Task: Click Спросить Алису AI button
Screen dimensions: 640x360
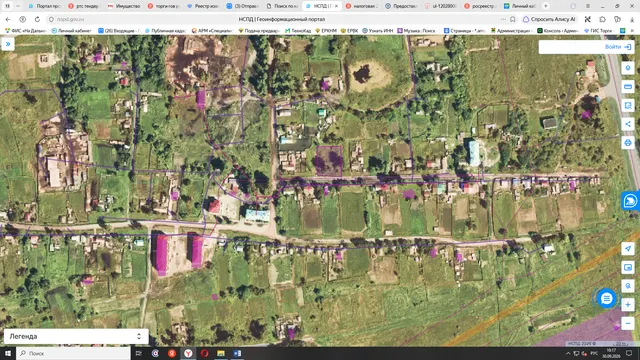Action: [549, 19]
